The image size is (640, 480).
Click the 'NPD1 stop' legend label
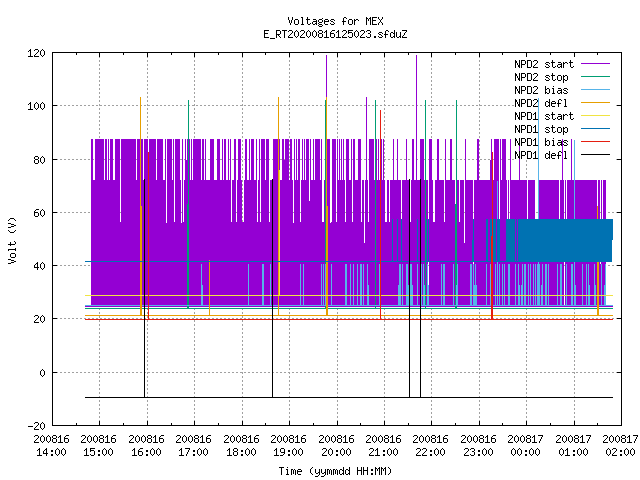click(x=541, y=129)
